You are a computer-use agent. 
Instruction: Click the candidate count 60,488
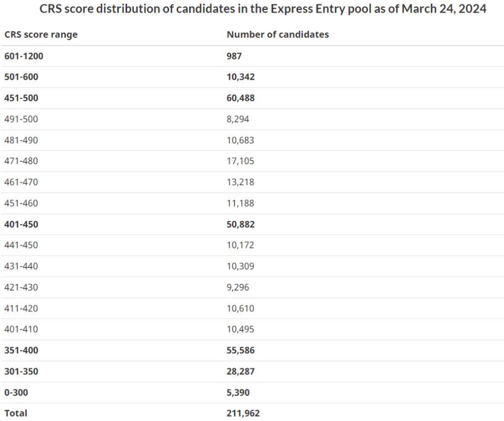point(241,98)
